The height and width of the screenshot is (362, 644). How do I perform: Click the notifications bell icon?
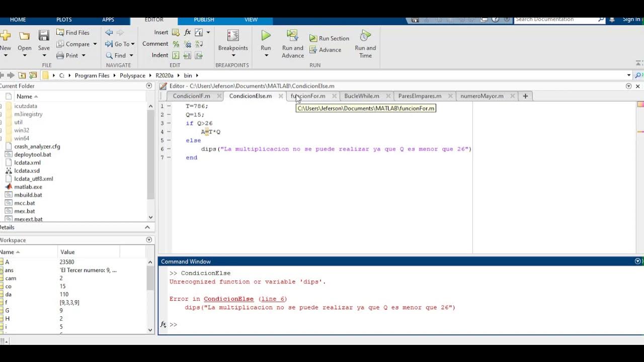pos(612,20)
